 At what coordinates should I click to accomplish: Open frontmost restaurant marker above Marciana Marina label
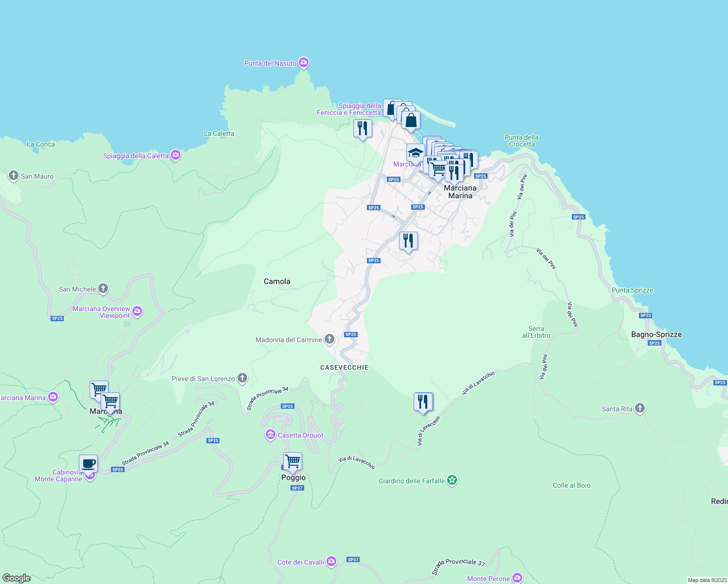tap(454, 173)
